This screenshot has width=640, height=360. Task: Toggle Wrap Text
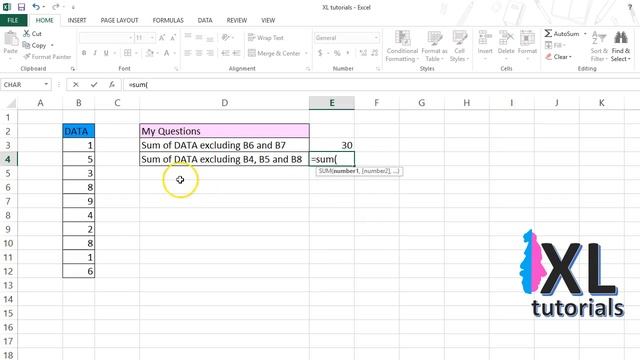tap(266, 38)
